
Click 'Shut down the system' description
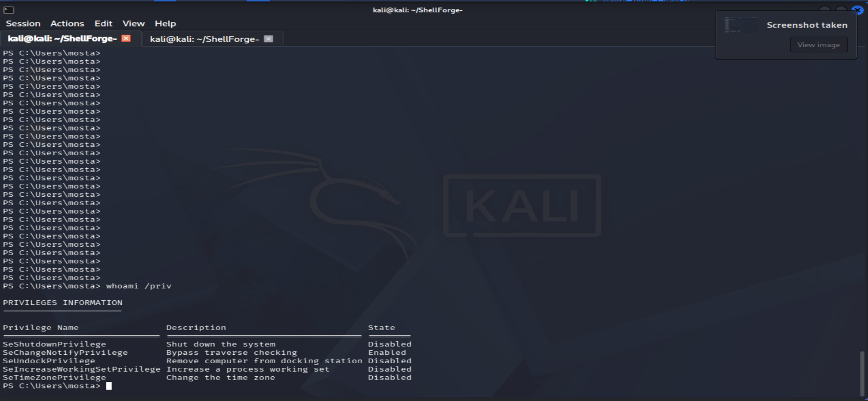[221, 344]
